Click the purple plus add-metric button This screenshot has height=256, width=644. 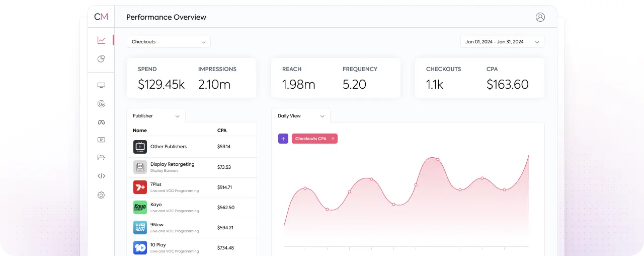[x=283, y=139]
